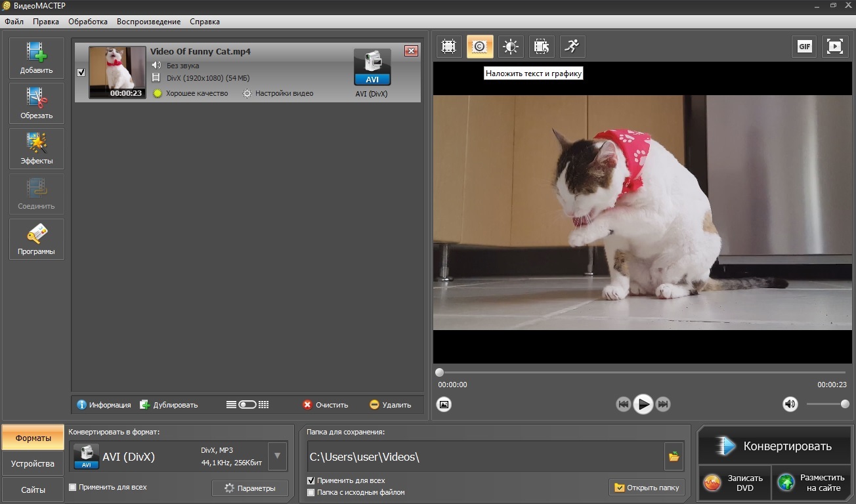The height and width of the screenshot is (504, 856).
Task: Toggle the list/grid view switch
Action: click(247, 405)
